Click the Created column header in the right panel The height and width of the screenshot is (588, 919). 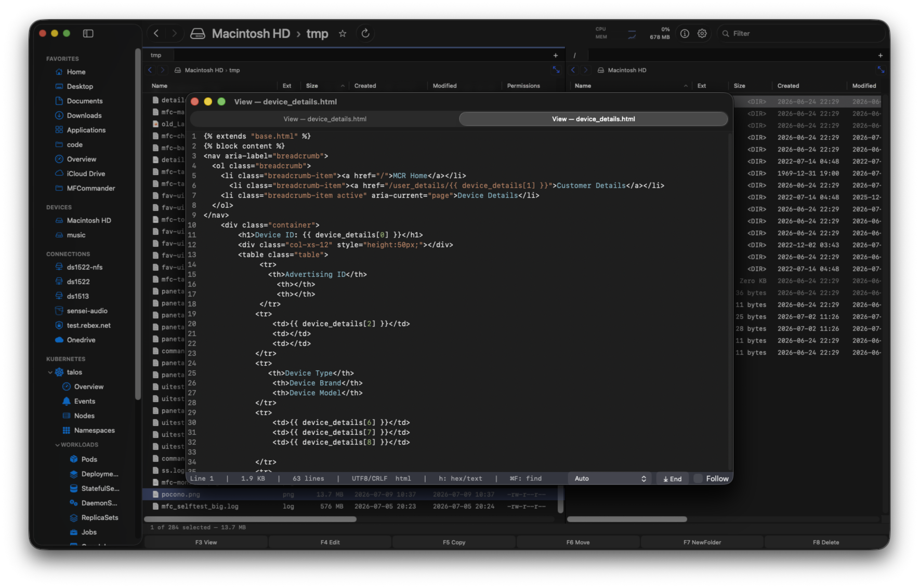point(788,86)
